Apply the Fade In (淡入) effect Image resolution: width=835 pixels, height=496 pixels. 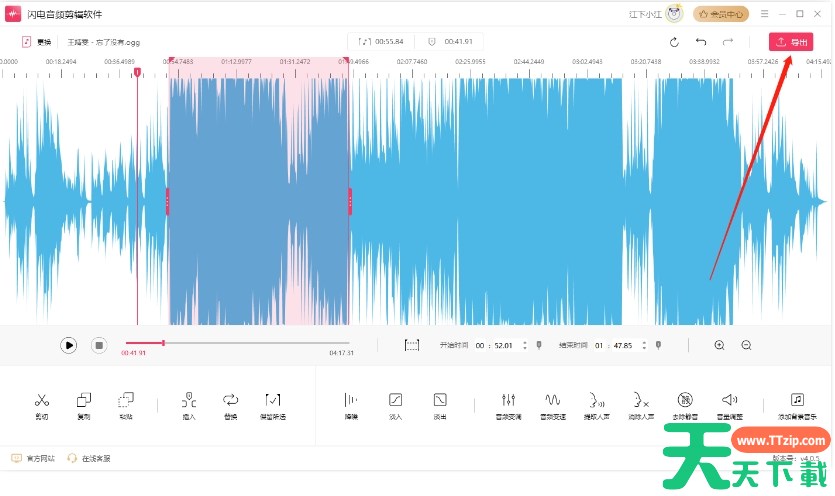396,400
